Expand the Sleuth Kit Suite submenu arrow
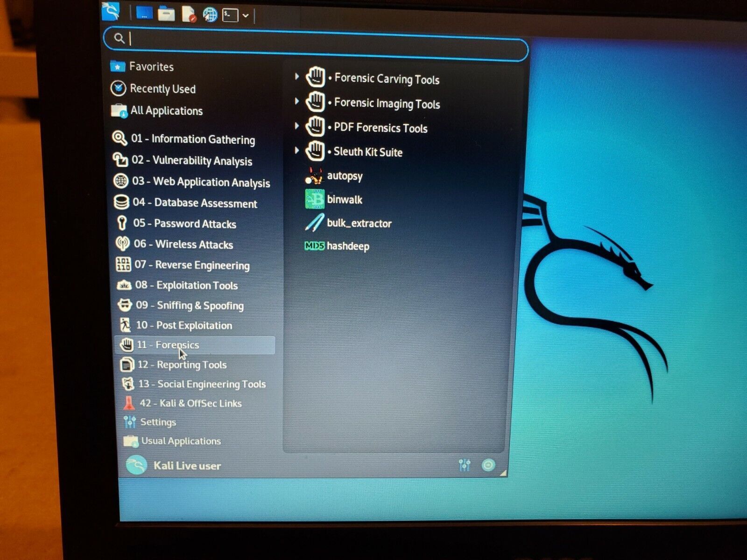This screenshot has height=560, width=747. 296,150
